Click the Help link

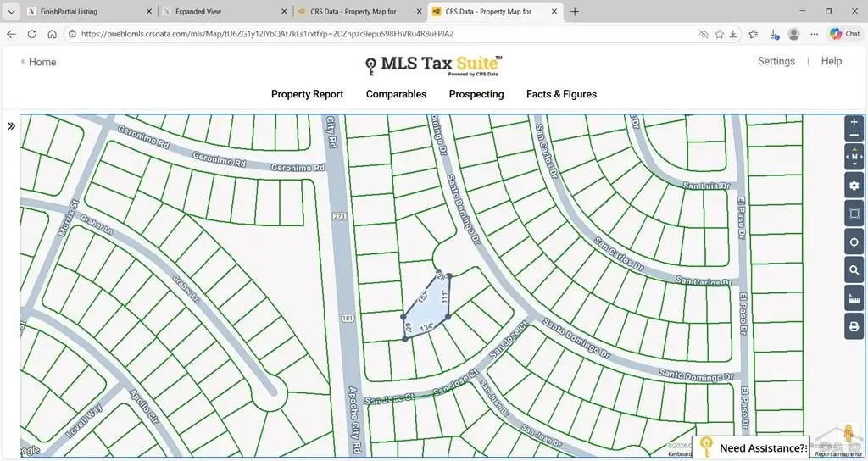click(x=831, y=61)
